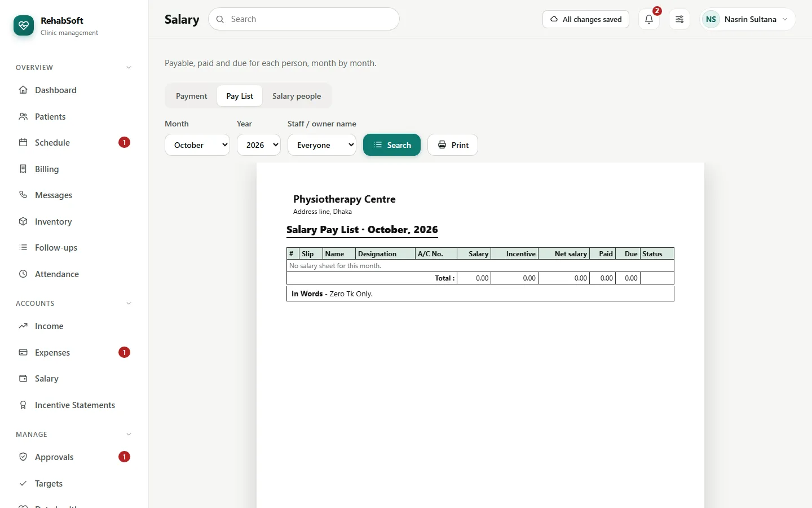812x508 pixels.
Task: Collapse the Accounts section
Action: [x=129, y=304]
